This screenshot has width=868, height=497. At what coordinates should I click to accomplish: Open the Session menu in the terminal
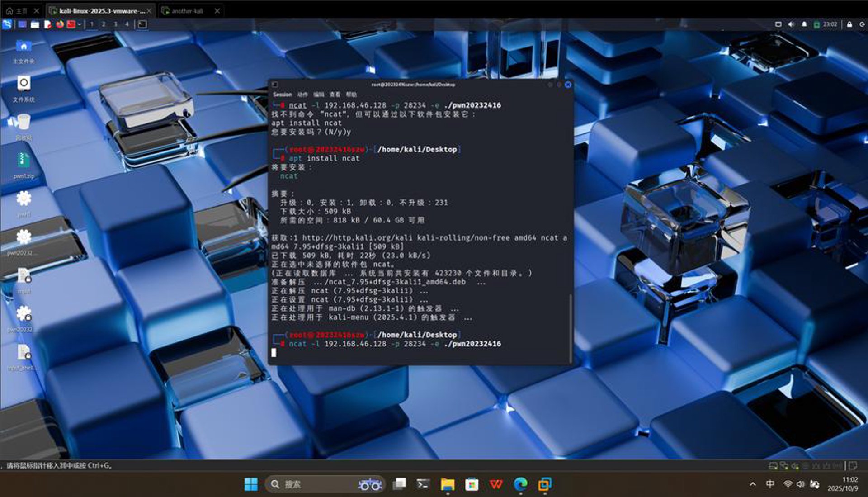[x=283, y=95]
